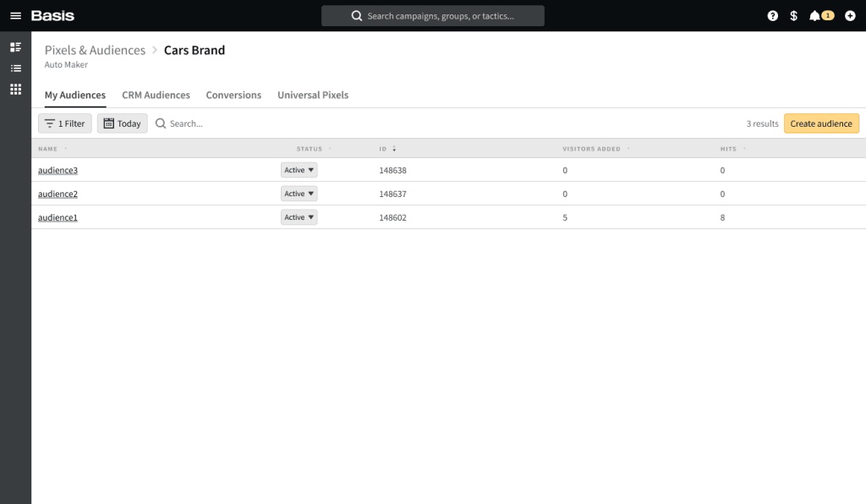
Task: Expand the Active status dropdown for audience2
Action: point(299,194)
